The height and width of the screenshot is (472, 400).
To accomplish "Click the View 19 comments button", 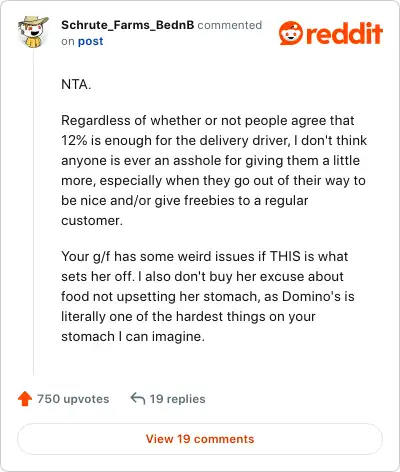I will tap(200, 439).
